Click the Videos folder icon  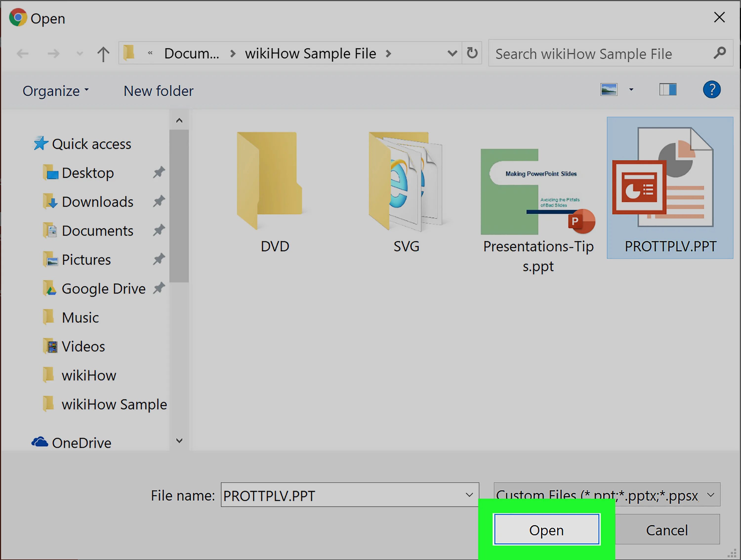(51, 346)
